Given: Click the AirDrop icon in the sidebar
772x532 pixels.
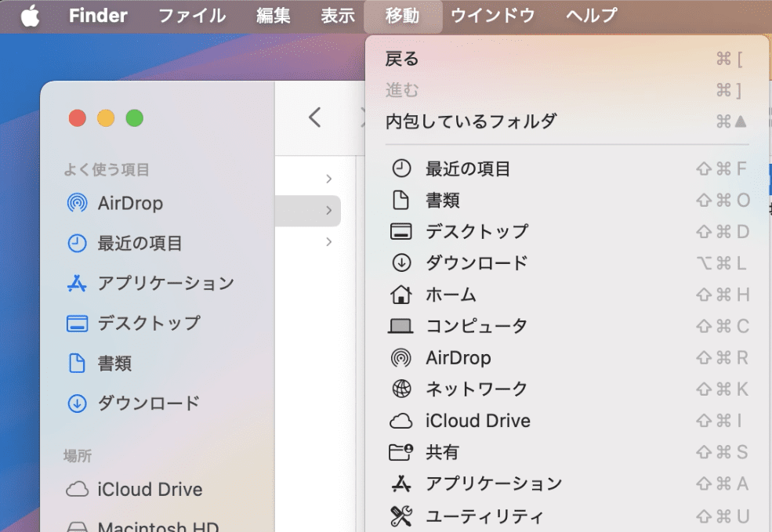Looking at the screenshot, I should [x=77, y=203].
